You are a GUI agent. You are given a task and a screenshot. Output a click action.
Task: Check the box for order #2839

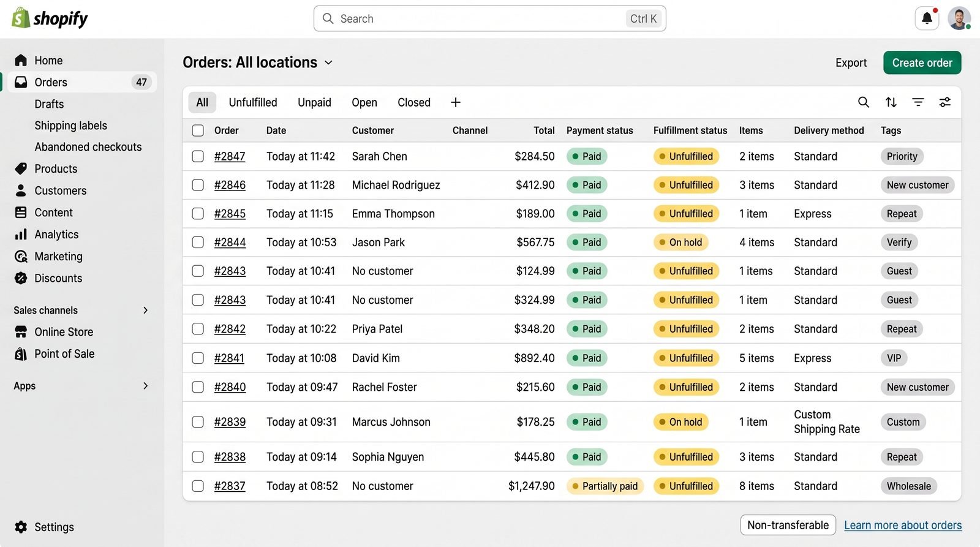(x=198, y=422)
